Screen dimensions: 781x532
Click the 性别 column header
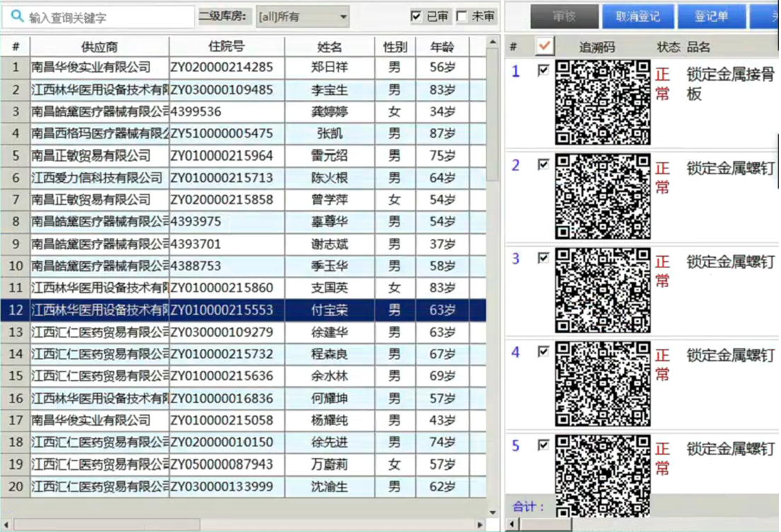[395, 47]
